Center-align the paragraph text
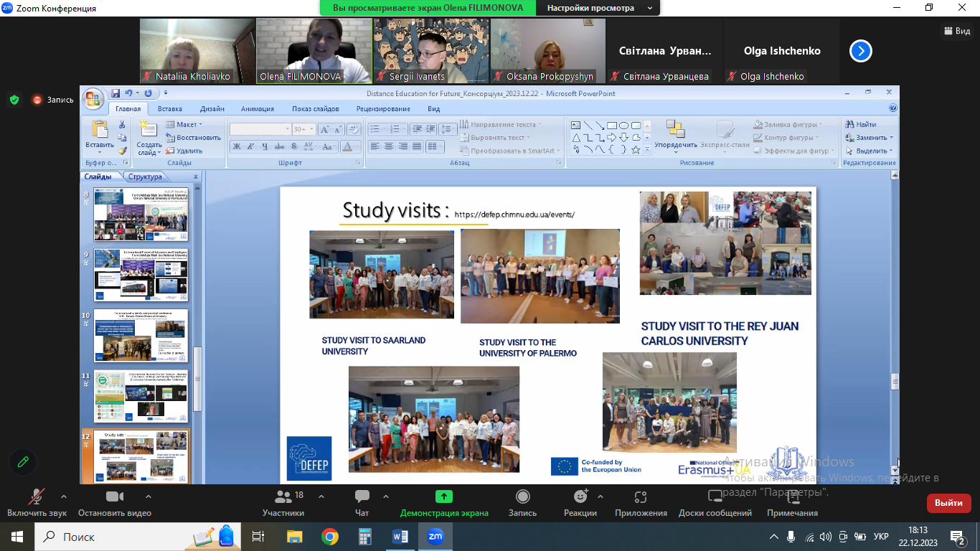 (x=389, y=146)
